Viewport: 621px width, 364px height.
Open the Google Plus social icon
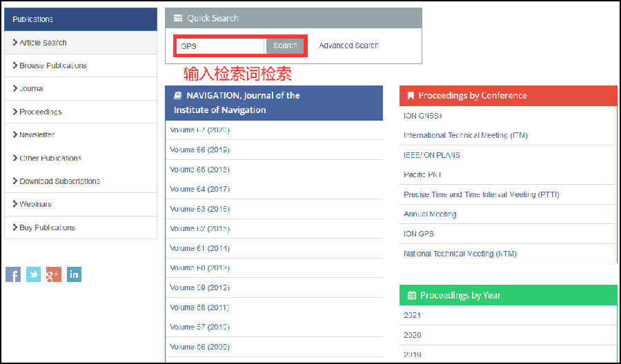point(53,274)
